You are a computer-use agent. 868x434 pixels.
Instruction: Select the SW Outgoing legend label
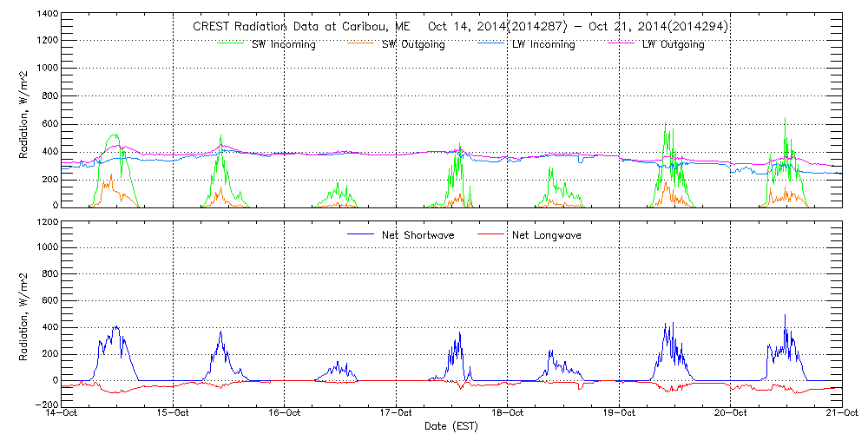click(413, 44)
